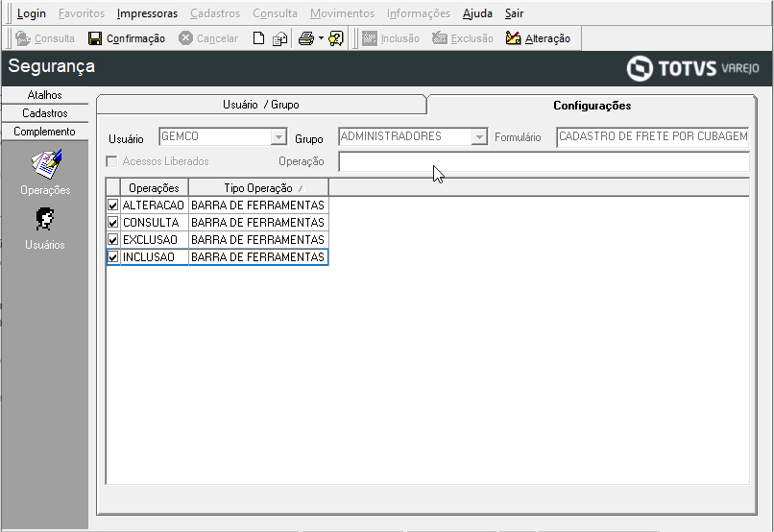Click into the Operação input field
The height and width of the screenshot is (532, 774).
pos(544,161)
